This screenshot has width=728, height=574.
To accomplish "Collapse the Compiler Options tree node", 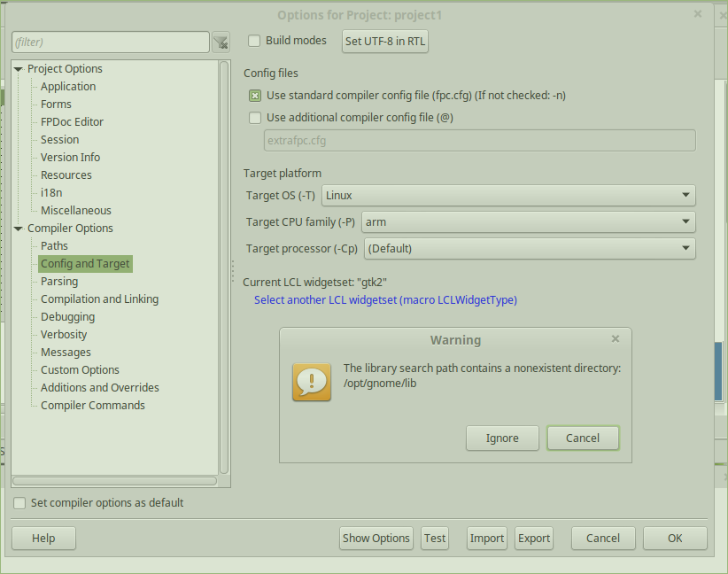I will [19, 229].
